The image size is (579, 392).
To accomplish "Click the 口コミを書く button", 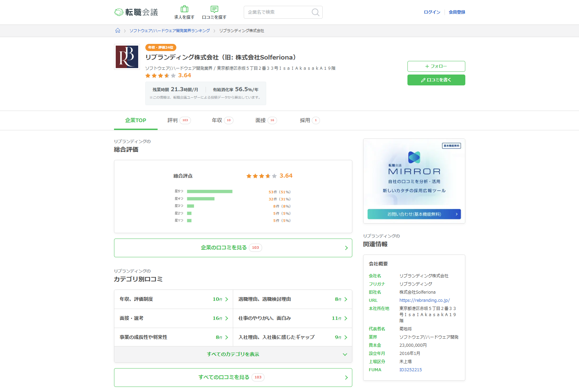I will pyautogui.click(x=436, y=80).
